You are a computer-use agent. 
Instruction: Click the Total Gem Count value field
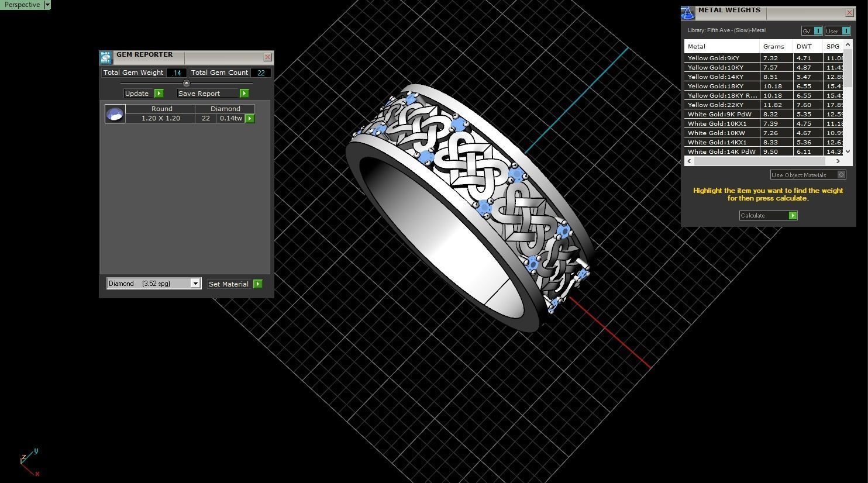click(260, 73)
